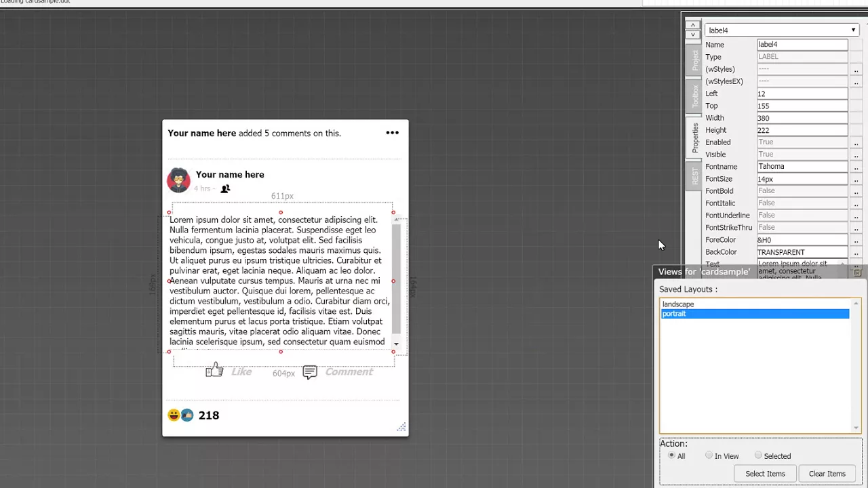Click the Fontname field Tahoma
Screen dimensions: 868x488
802,167
